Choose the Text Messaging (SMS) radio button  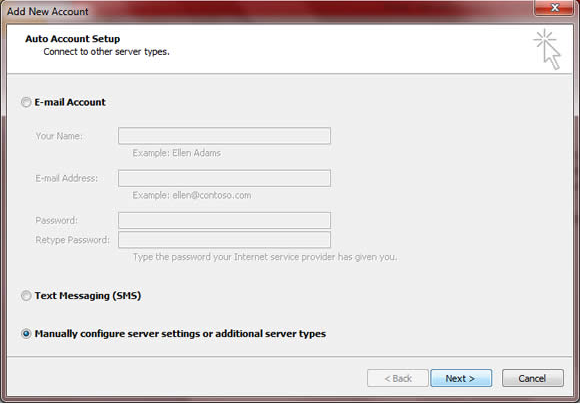pos(26,296)
